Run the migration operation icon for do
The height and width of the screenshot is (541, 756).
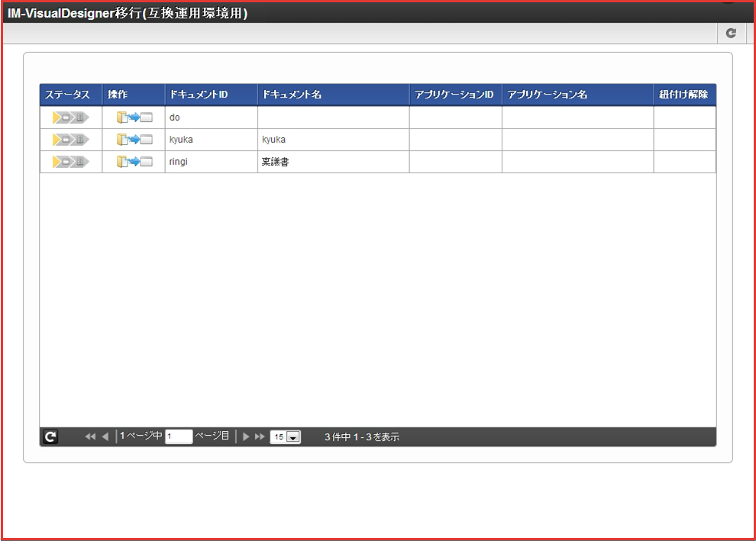point(134,117)
